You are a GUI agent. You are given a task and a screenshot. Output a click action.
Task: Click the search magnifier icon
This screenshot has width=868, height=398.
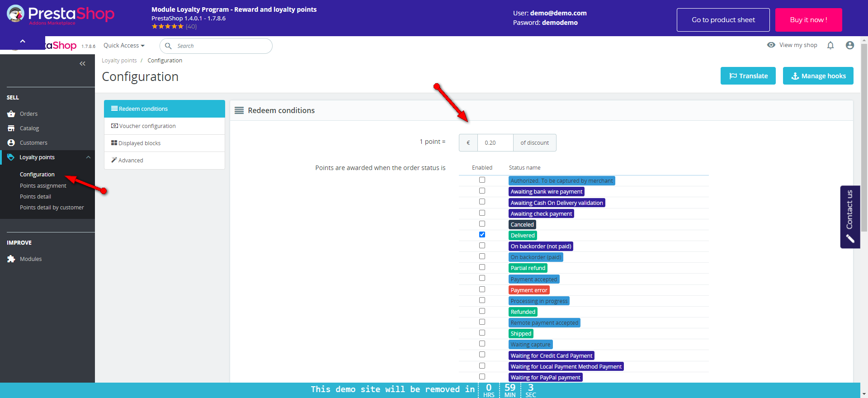click(168, 46)
